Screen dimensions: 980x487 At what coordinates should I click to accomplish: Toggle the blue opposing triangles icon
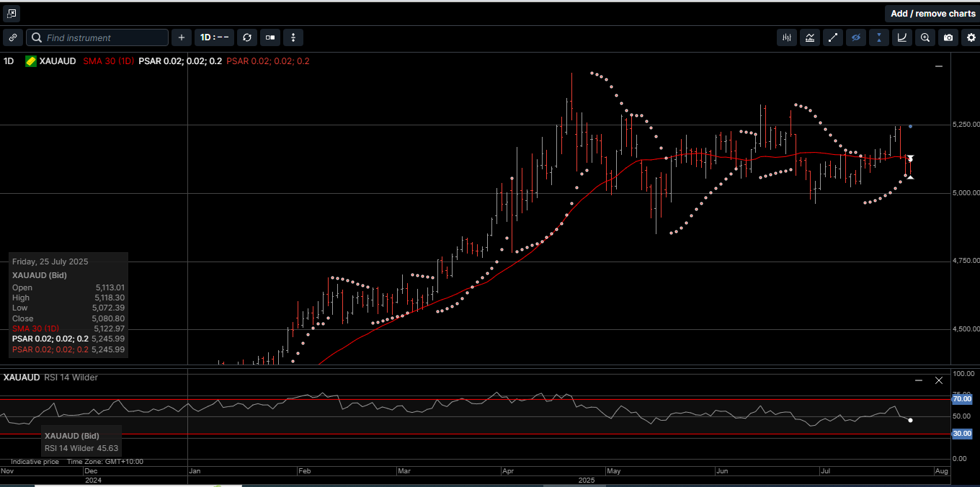pyautogui.click(x=879, y=37)
